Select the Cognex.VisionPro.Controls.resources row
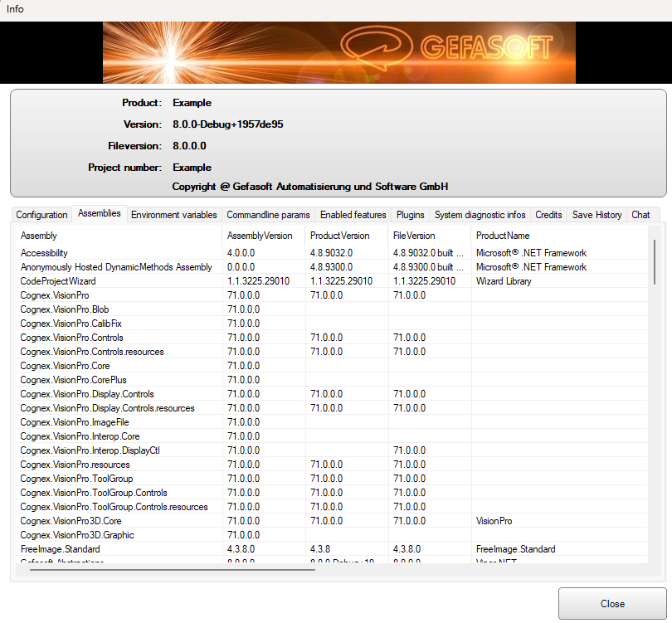Viewport: 672px width, 623px height. (332, 352)
